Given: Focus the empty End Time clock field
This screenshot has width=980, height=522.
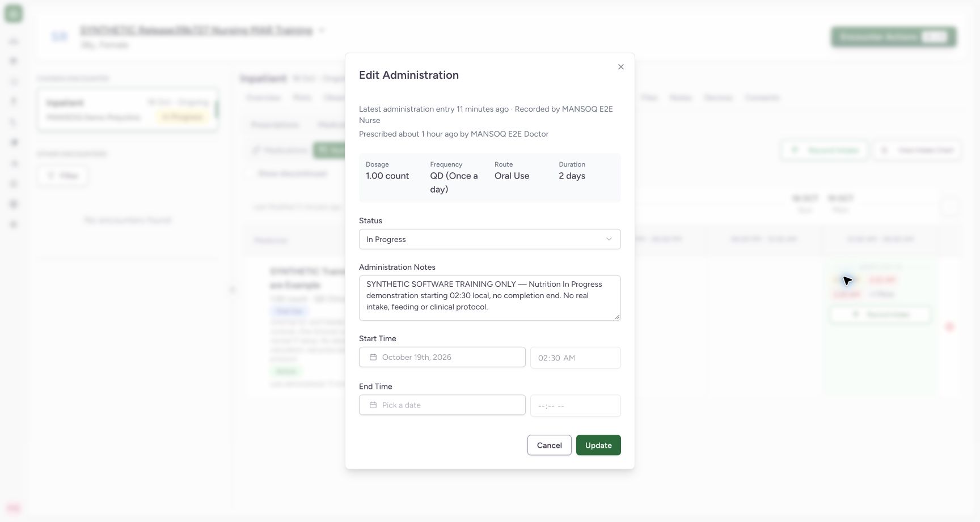Looking at the screenshot, I should 576,406.
